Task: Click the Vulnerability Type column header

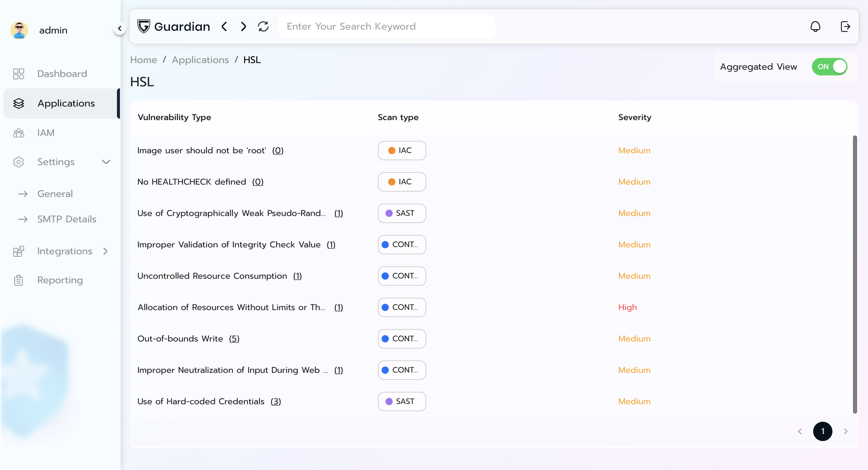Action: click(174, 117)
